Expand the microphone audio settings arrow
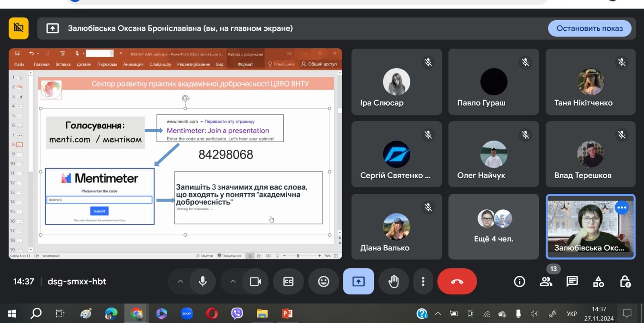This screenshot has height=323, width=644. [x=180, y=282]
